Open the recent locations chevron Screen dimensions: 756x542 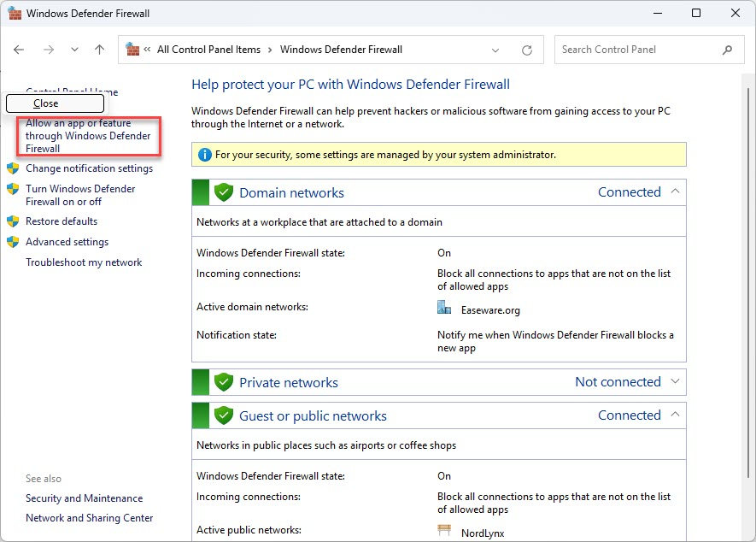74,50
